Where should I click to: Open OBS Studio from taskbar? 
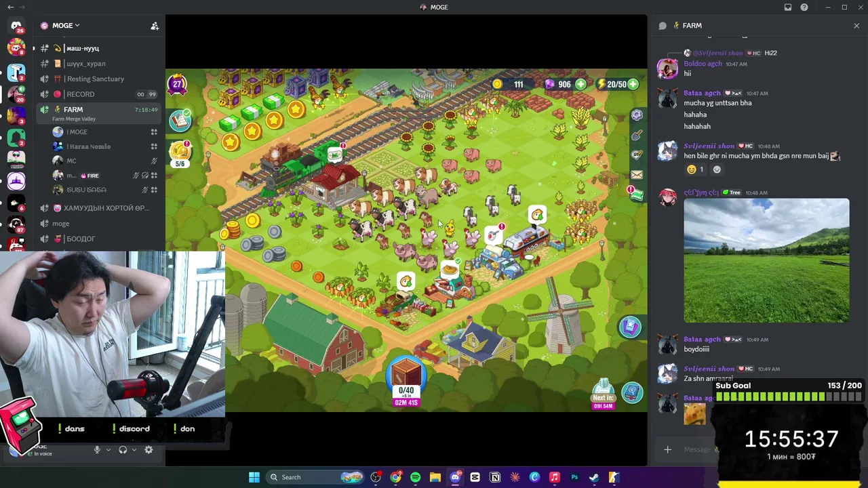[376, 477]
